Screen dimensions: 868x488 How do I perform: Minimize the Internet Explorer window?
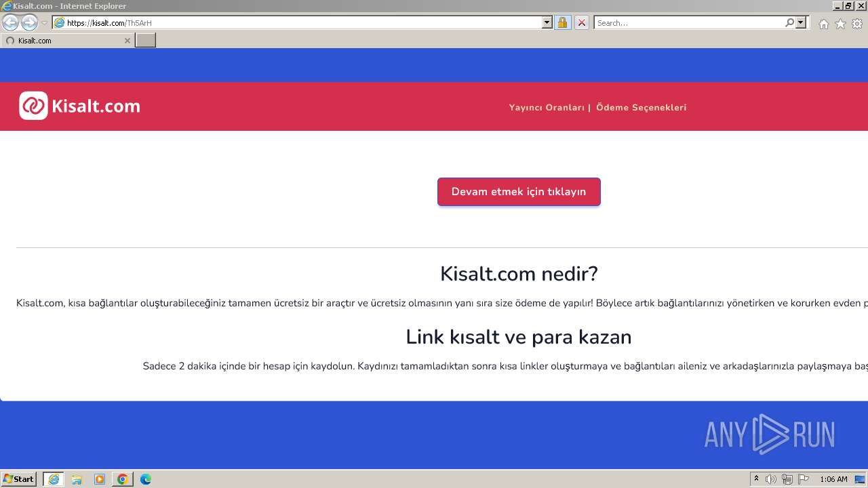pyautogui.click(x=837, y=6)
